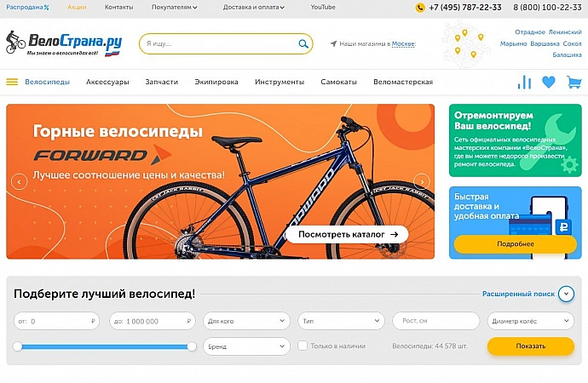588x383 pixels.
Task: Expand 'Покупателям' top menu
Action: click(x=175, y=7)
